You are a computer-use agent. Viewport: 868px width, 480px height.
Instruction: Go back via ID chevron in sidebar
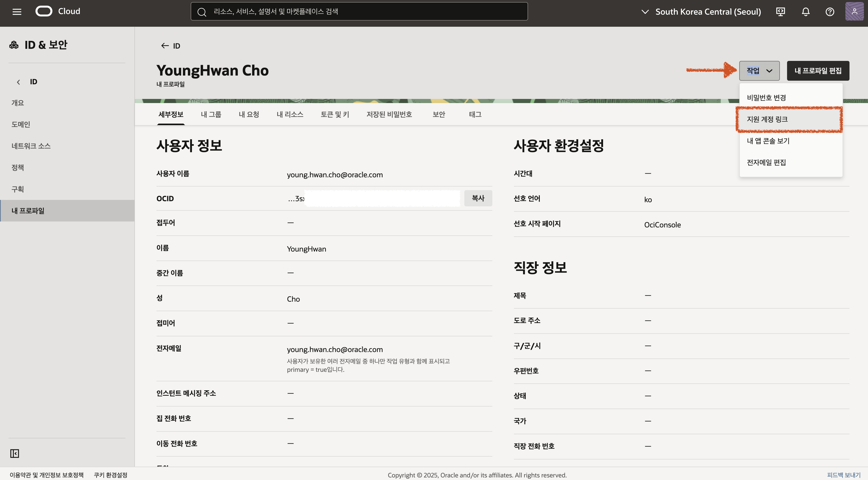click(x=19, y=82)
